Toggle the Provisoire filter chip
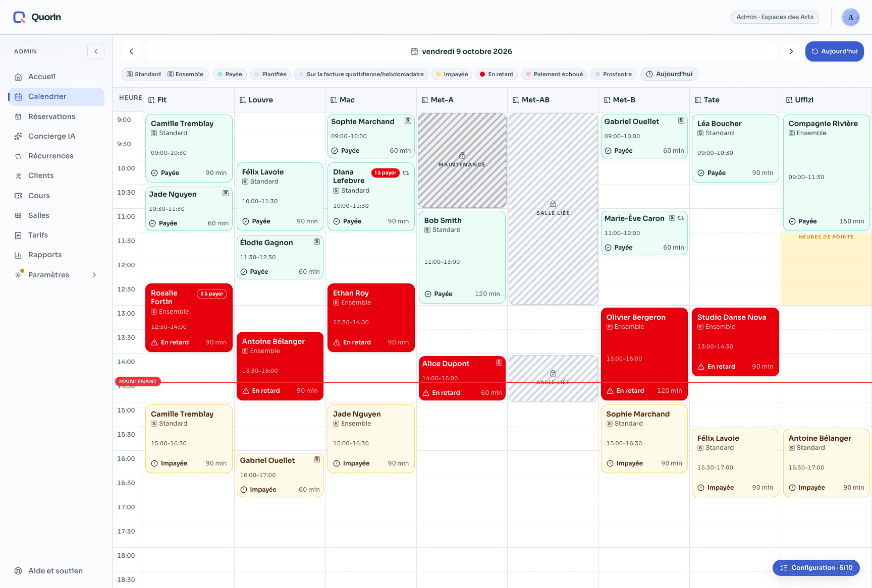Screen dimensions: 872x588 pyautogui.click(x=613, y=74)
